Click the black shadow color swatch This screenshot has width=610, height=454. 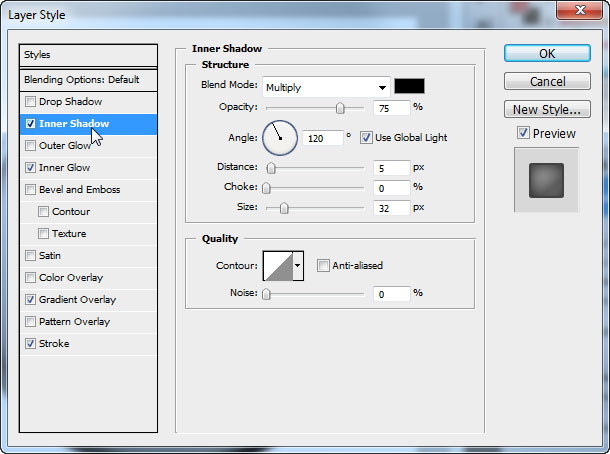tap(409, 87)
